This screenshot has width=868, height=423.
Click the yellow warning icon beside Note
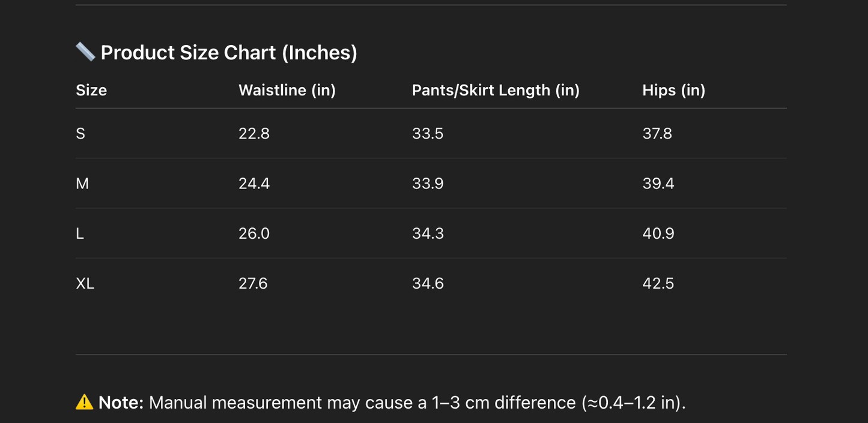[x=85, y=402]
